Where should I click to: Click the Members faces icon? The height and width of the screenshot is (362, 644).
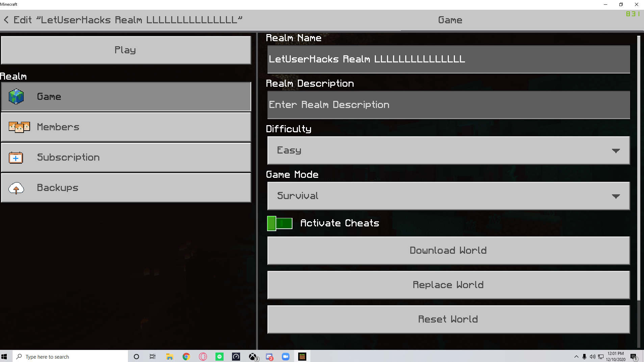tap(19, 127)
